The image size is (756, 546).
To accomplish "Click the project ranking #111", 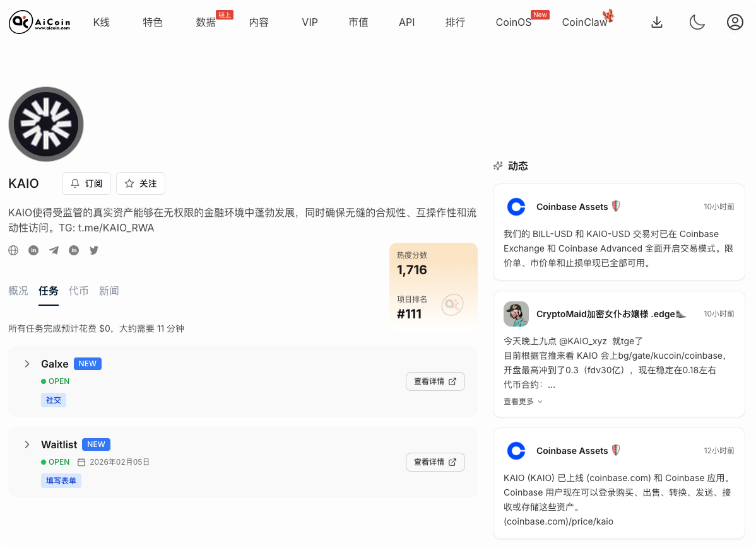I will pos(409,314).
